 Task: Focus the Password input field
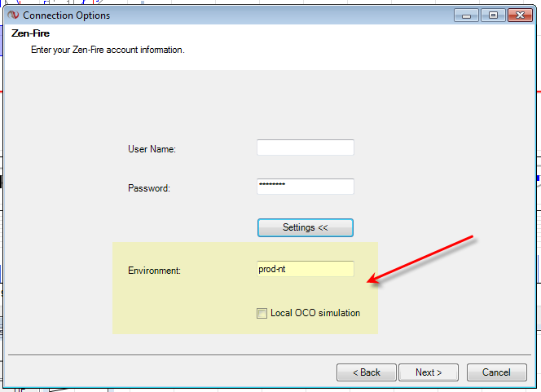(x=306, y=187)
